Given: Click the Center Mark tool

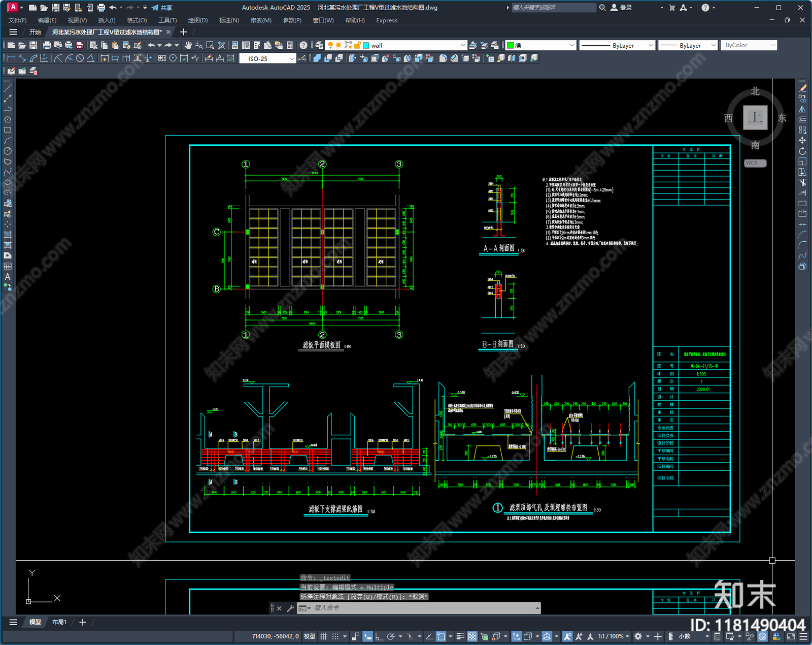Looking at the screenshot, I should [173, 58].
